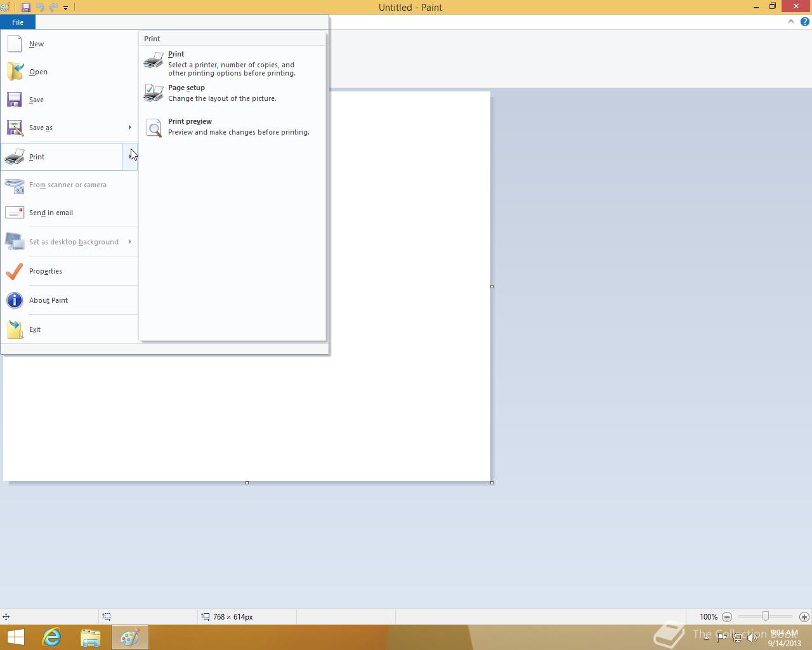Click the network tray icon
The height and width of the screenshot is (650, 812).
[x=737, y=637]
